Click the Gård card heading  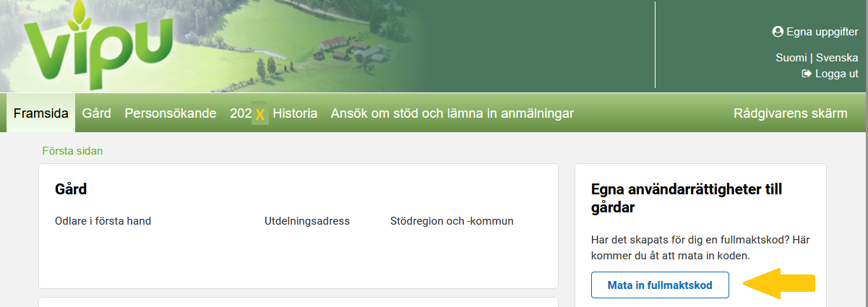pyautogui.click(x=71, y=190)
